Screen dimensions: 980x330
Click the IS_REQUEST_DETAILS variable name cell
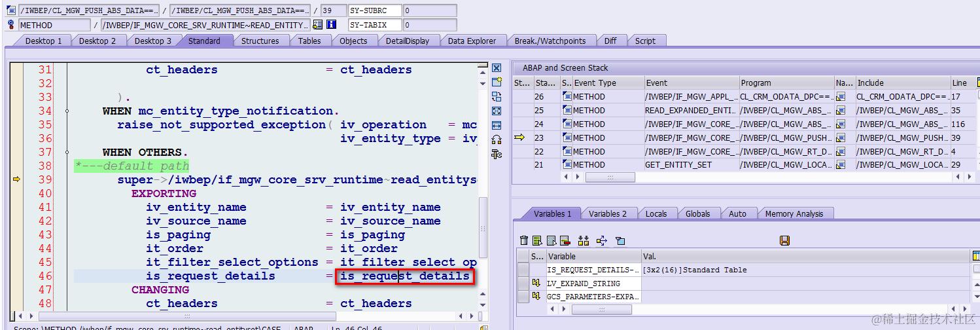(x=593, y=270)
